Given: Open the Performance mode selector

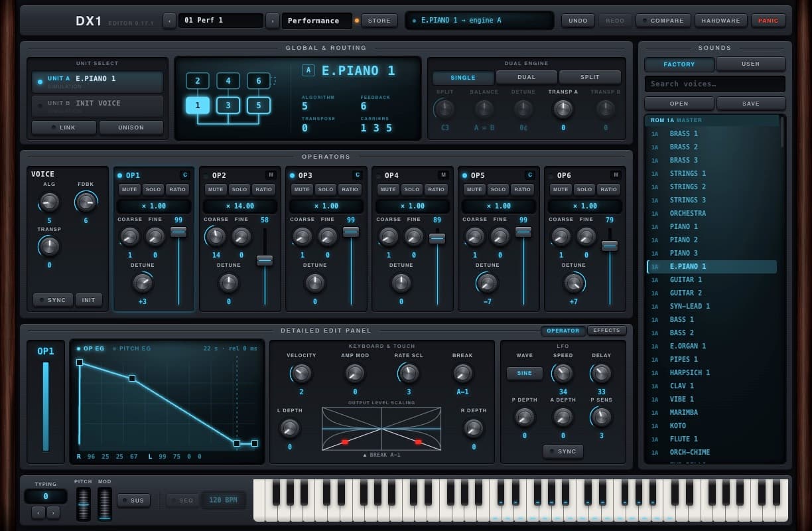Looking at the screenshot, I should click(316, 21).
